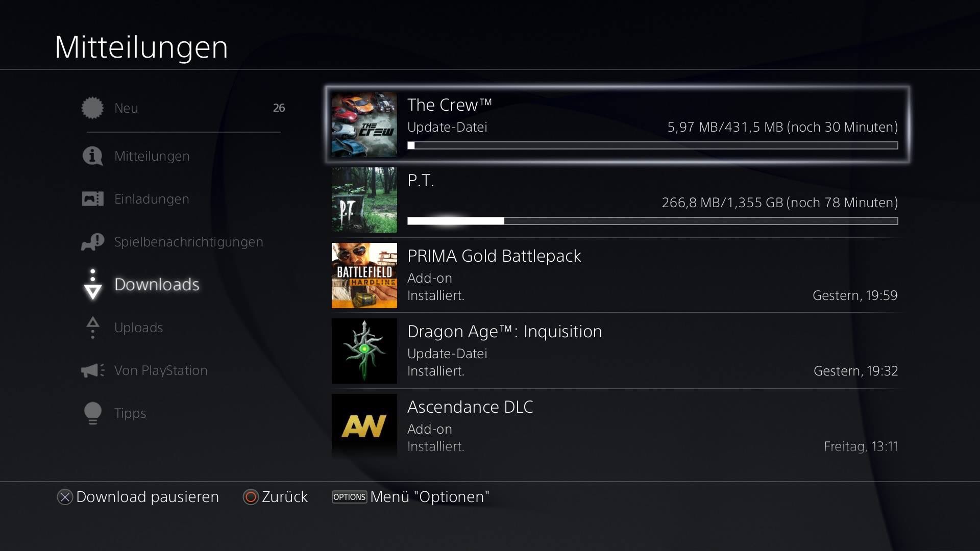Open the Uploads arrow icon
Viewport: 980px width, 551px height.
click(x=92, y=328)
